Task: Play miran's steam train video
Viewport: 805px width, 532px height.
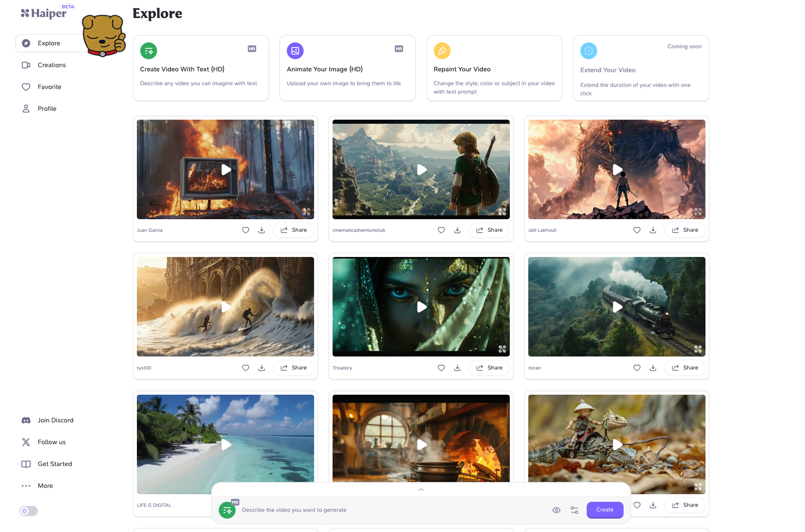Action: point(617,307)
